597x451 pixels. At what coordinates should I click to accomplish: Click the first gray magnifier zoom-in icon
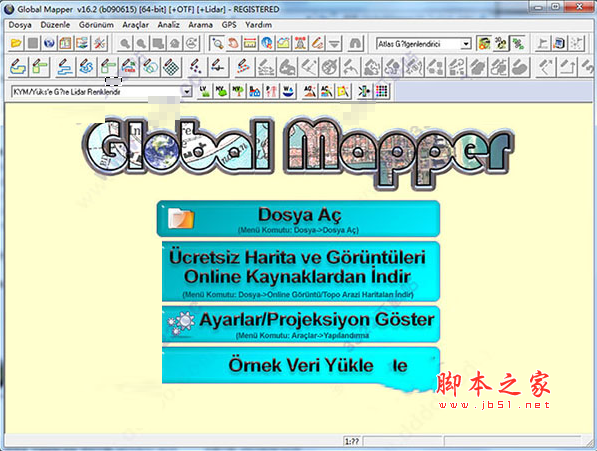pyautogui.click(x=125, y=43)
